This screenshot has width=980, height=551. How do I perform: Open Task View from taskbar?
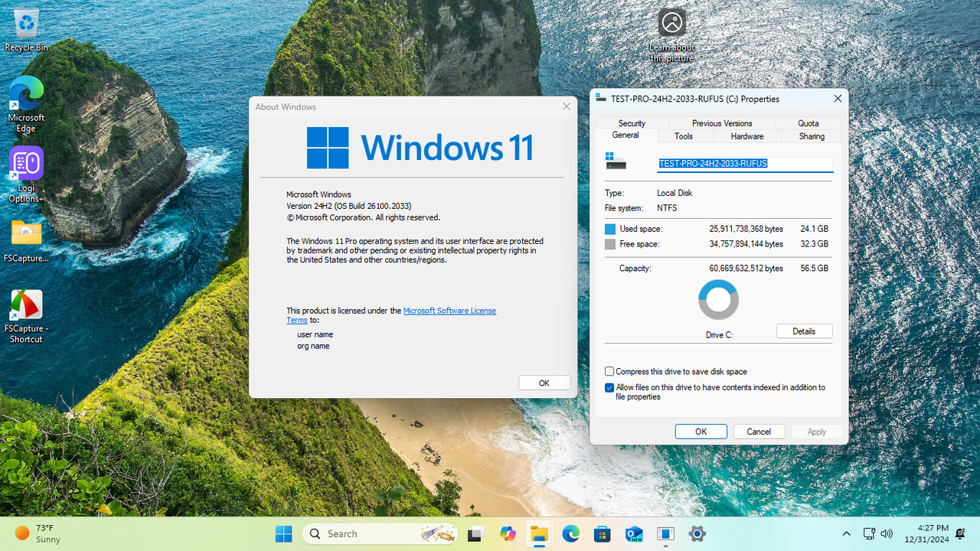pyautogui.click(x=476, y=533)
